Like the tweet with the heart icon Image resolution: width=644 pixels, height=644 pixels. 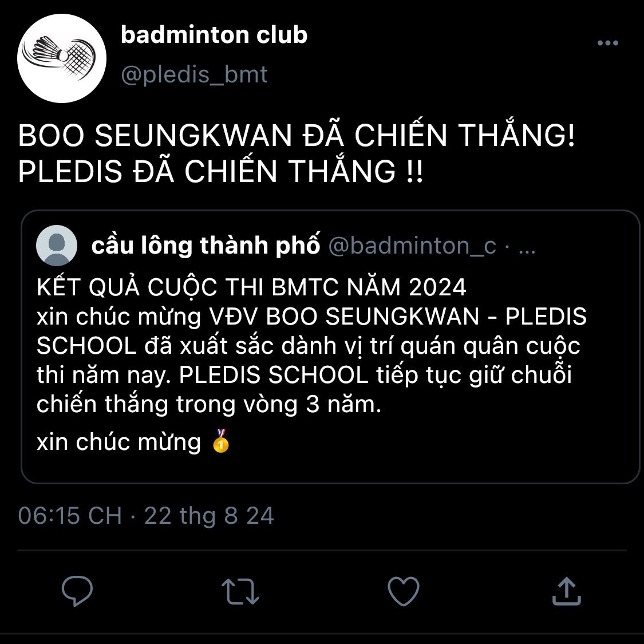(x=404, y=591)
